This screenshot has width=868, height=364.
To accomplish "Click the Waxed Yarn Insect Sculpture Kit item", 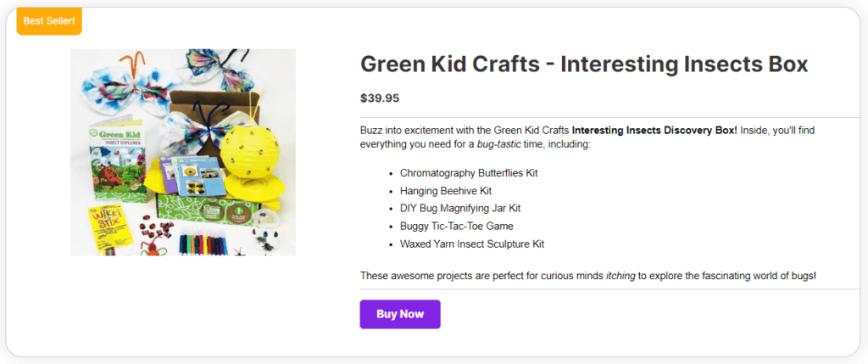I will 472,244.
